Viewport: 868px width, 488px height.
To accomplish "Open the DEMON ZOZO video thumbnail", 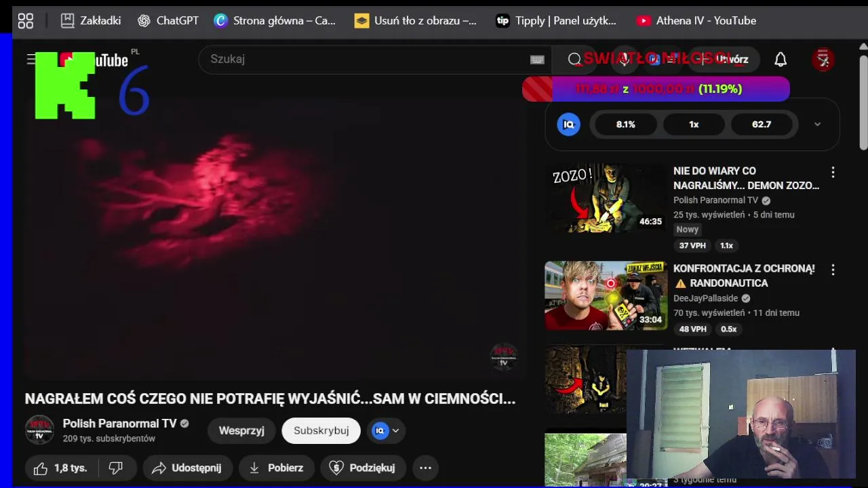I will pyautogui.click(x=606, y=198).
